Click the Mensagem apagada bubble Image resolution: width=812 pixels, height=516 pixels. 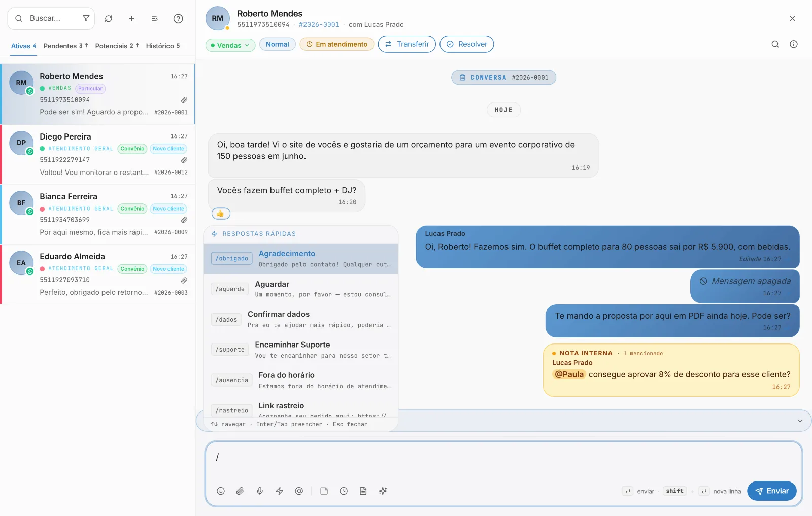pyautogui.click(x=745, y=286)
